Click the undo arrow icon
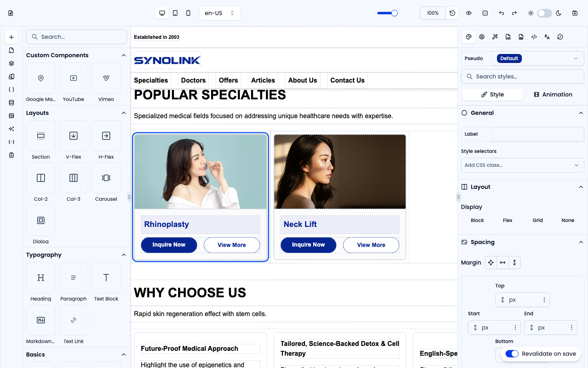This screenshot has height=368, width=588. 501,13
